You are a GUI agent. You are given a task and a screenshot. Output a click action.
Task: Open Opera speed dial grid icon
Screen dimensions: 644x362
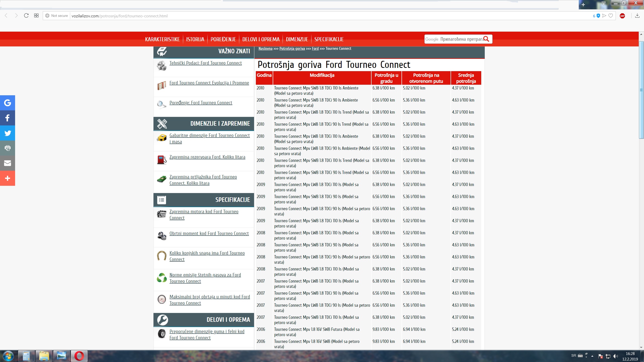pyautogui.click(x=36, y=16)
